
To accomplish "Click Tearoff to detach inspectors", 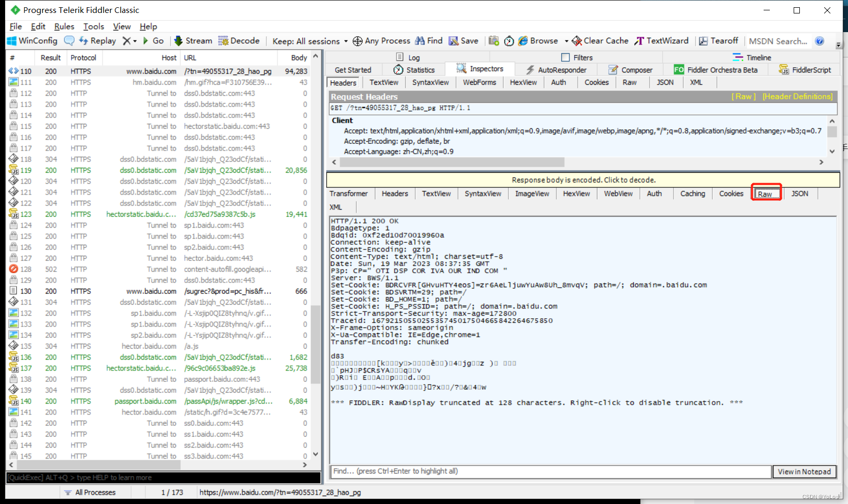I will tap(719, 41).
